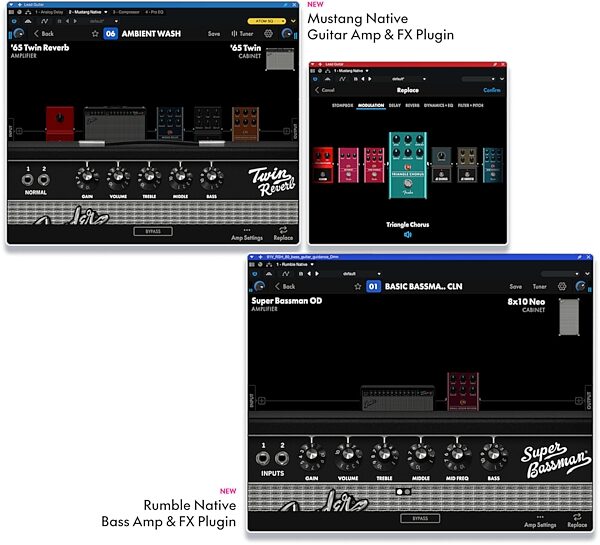600x545 pixels.
Task: Switch to the DYNAMICS + EQ category tab
Action: click(x=439, y=105)
